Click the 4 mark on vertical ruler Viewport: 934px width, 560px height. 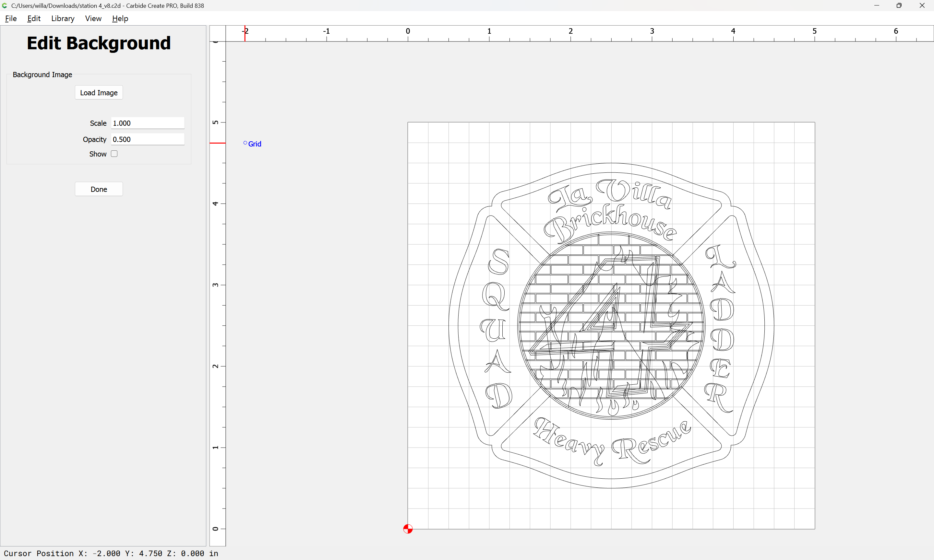pos(215,204)
